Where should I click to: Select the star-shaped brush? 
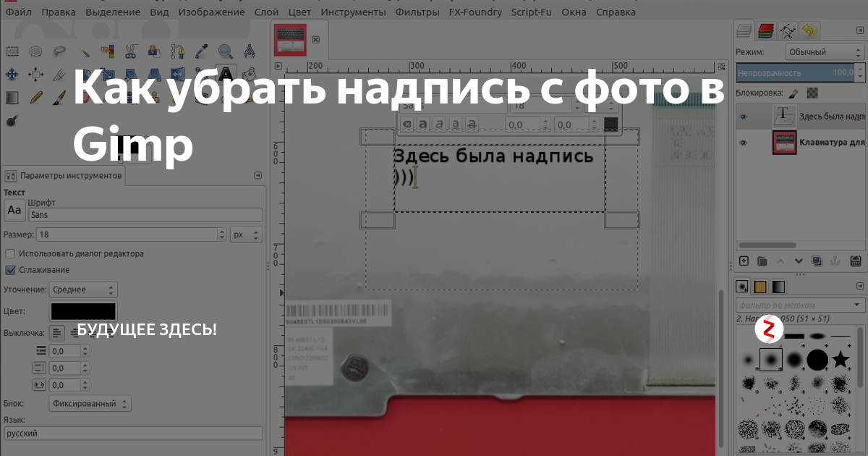click(840, 359)
